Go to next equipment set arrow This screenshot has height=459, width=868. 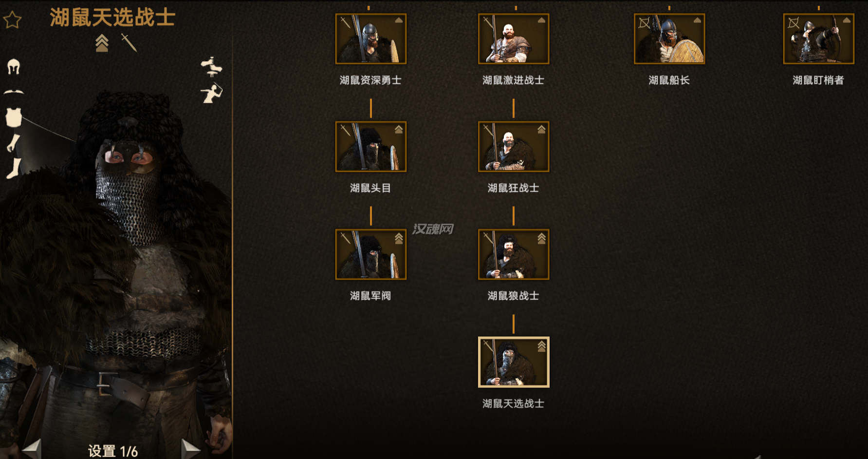click(x=190, y=449)
